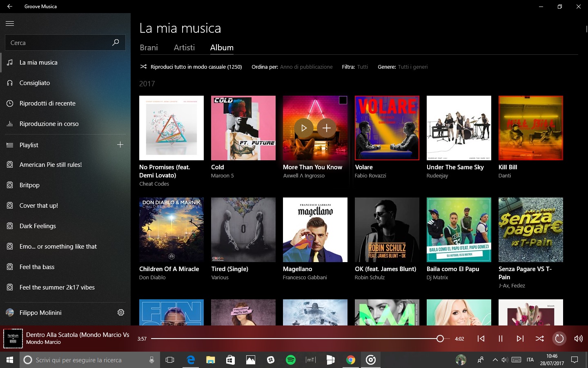Open Volare album cover

[387, 128]
